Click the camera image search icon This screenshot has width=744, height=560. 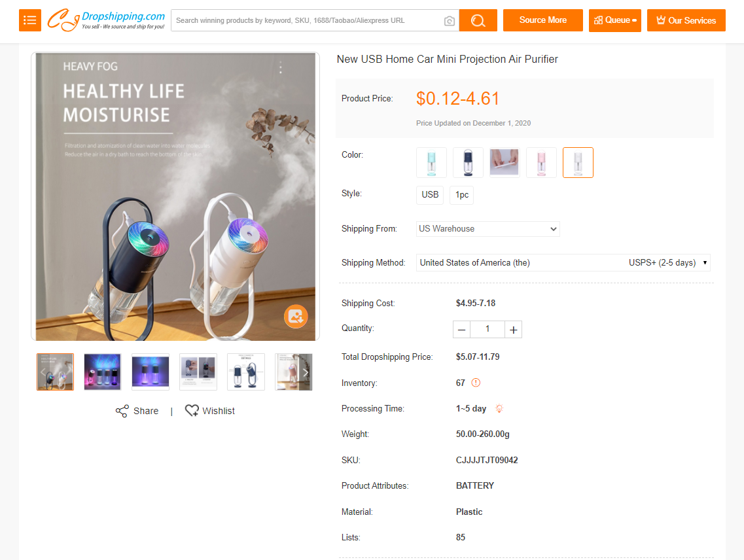click(450, 21)
